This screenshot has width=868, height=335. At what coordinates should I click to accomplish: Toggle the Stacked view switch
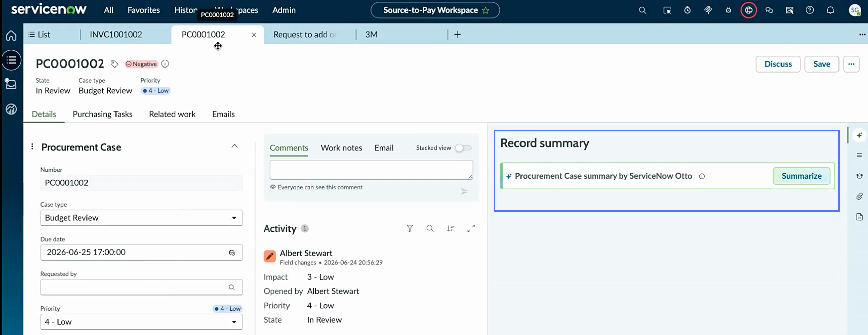point(463,148)
